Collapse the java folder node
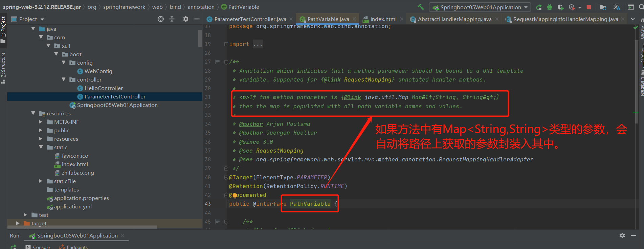The image size is (644, 249). click(x=33, y=29)
